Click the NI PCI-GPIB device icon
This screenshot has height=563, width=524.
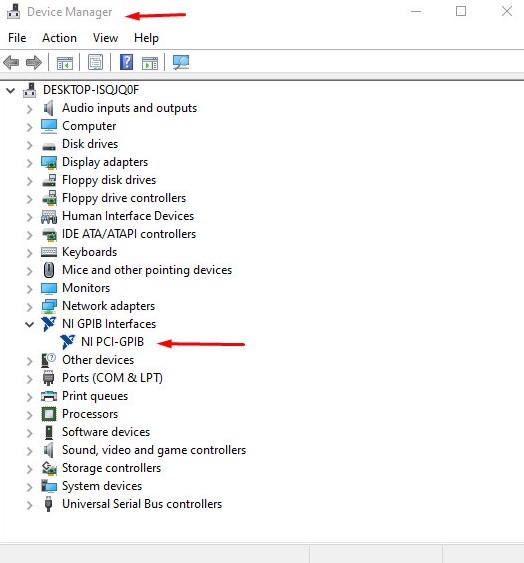point(68,342)
